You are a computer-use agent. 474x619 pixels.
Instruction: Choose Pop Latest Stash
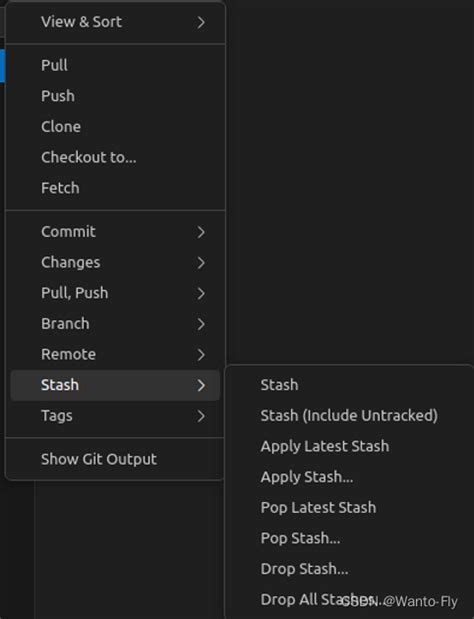(x=349, y=508)
